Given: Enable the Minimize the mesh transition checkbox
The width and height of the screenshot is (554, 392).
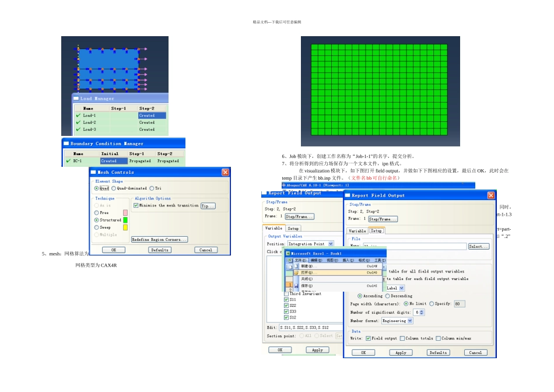Looking at the screenshot, I should (x=136, y=205).
